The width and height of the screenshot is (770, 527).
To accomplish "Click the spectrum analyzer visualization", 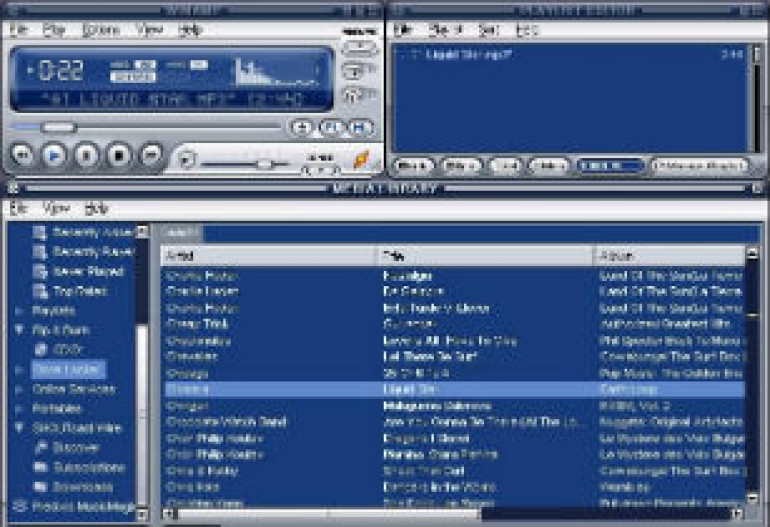I will [276, 72].
